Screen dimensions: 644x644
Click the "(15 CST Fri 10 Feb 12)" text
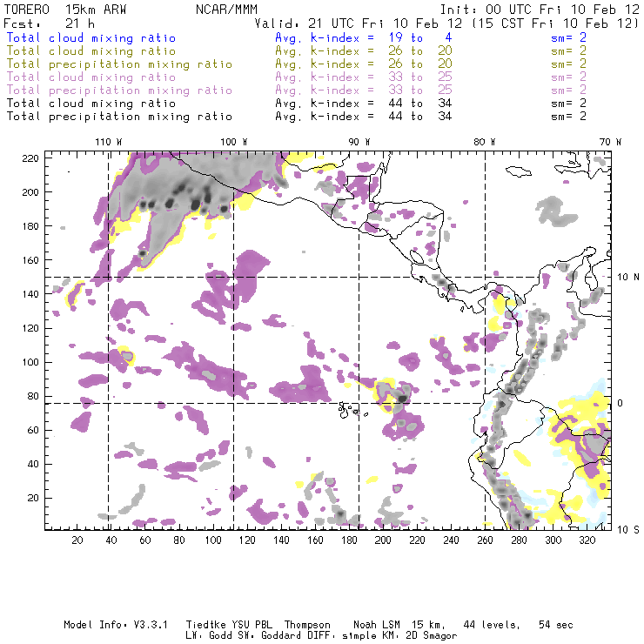(x=555, y=23)
